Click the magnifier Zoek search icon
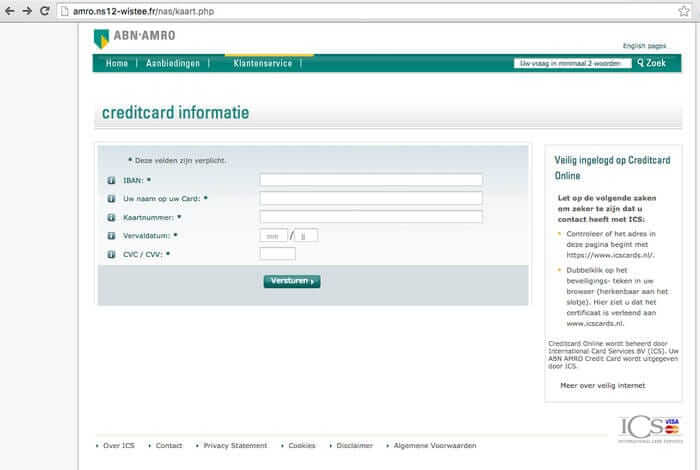 [x=641, y=63]
